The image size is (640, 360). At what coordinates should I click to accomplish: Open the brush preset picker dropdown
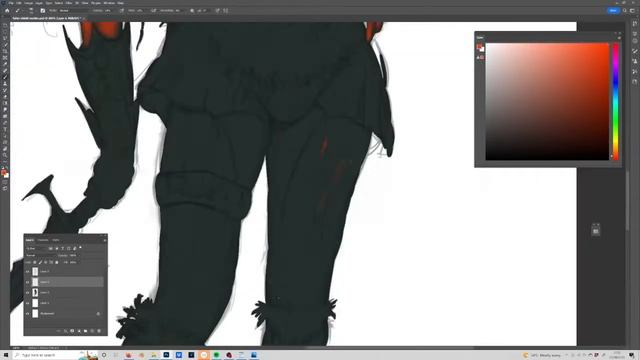click(31, 11)
